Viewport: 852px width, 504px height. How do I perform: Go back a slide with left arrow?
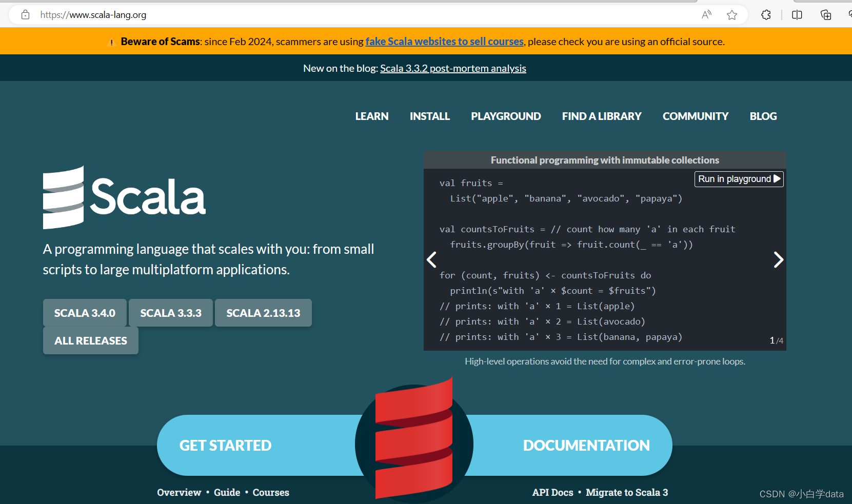(x=431, y=260)
